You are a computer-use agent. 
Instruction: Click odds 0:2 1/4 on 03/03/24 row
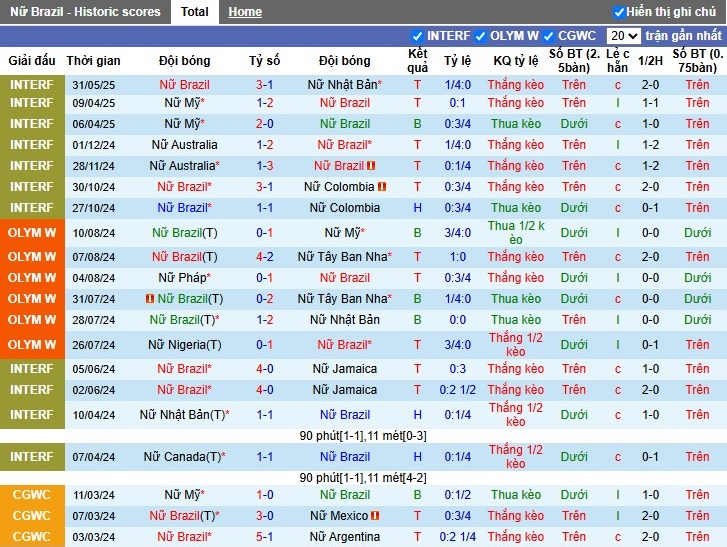coord(458,537)
